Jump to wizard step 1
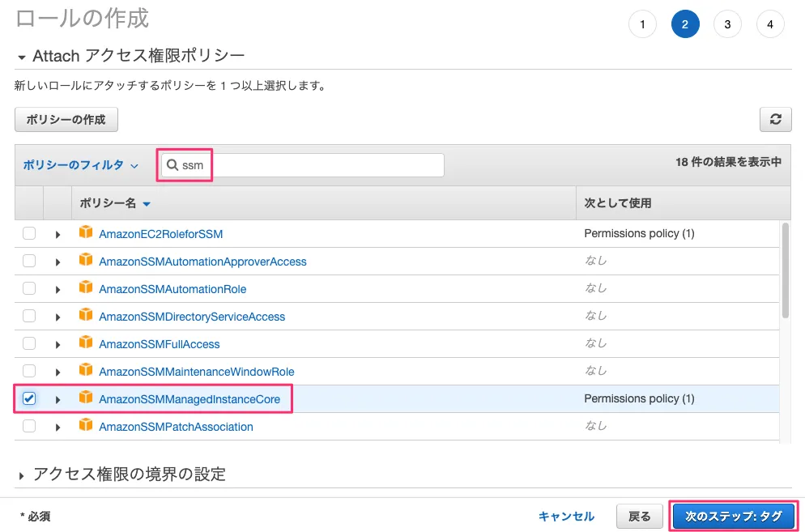Screen dimensions: 805x532 point(642,24)
